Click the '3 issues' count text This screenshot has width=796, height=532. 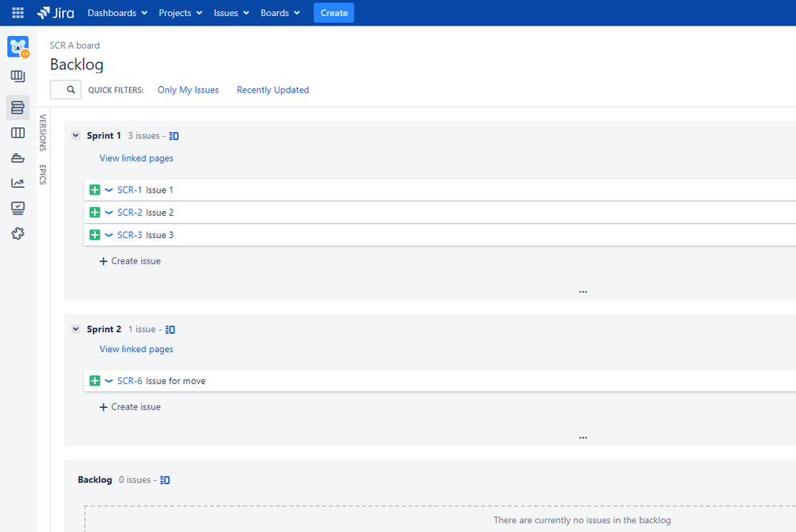[143, 135]
